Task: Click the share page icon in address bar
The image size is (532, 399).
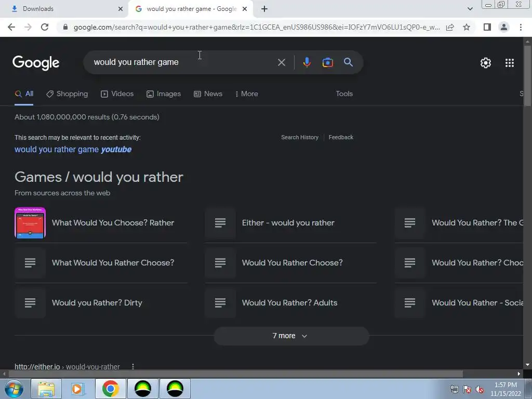Action: click(450, 27)
